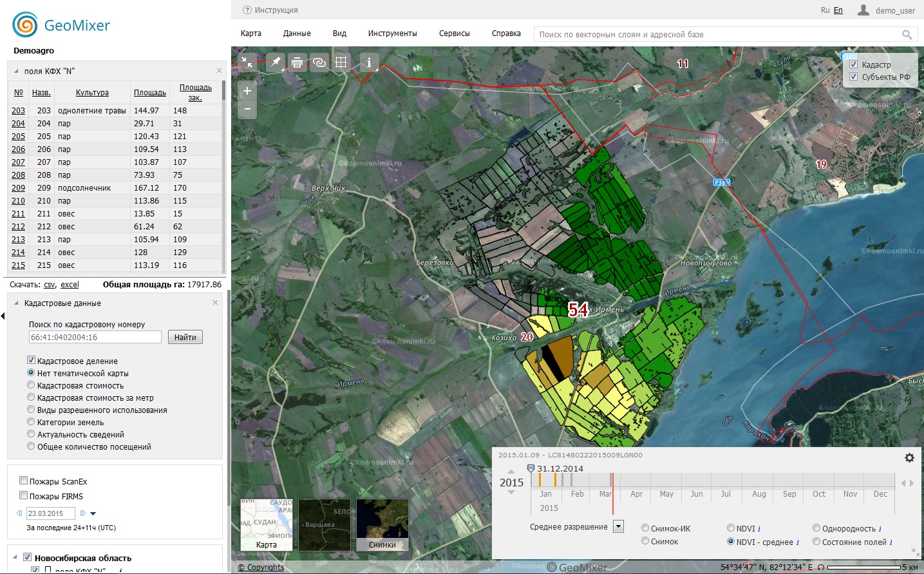
Task: Click the question icon beside Инструкция
Action: [x=247, y=10]
